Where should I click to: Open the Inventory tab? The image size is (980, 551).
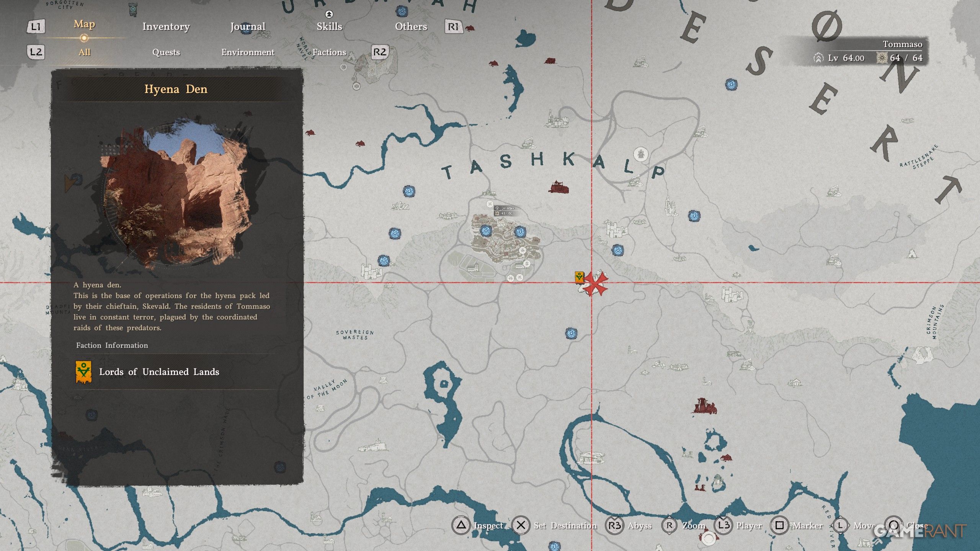click(x=166, y=26)
